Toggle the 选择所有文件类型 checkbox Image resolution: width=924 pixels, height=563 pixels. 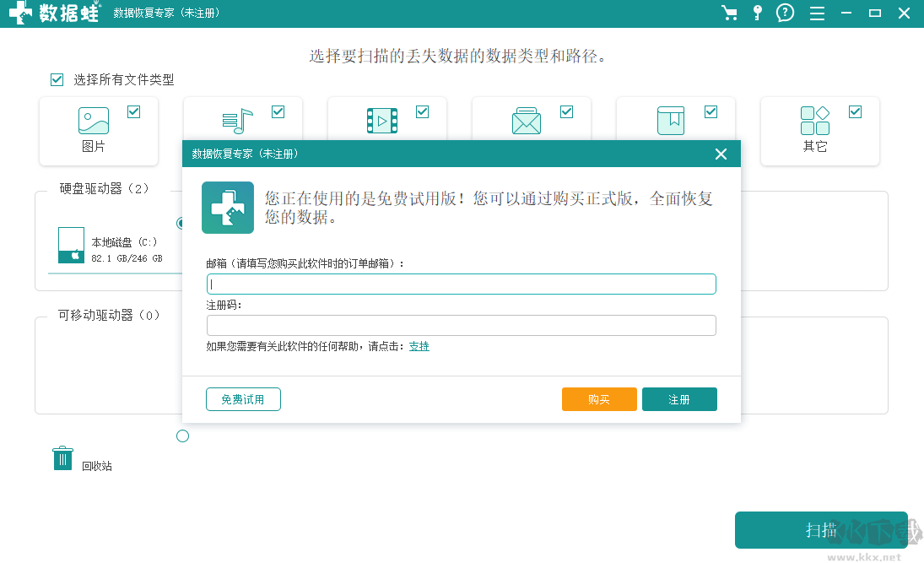pyautogui.click(x=57, y=79)
